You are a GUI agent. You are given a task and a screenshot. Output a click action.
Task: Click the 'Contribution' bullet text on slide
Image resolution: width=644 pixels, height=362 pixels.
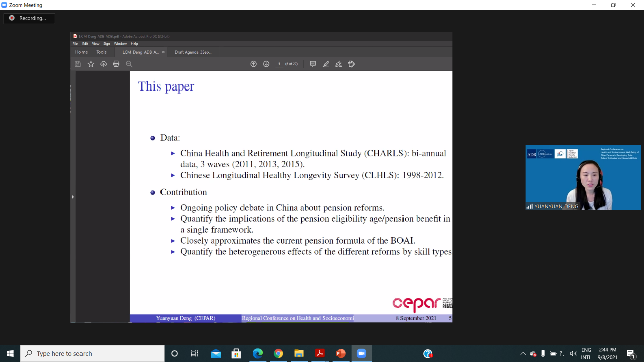(184, 192)
